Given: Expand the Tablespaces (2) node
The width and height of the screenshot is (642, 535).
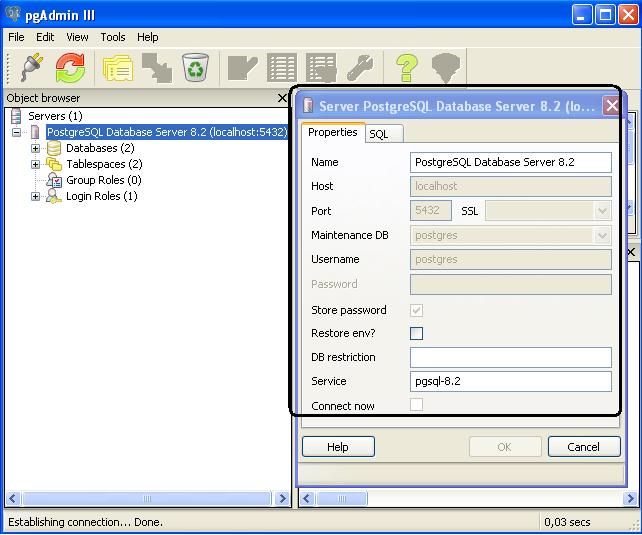Looking at the screenshot, I should pos(36,164).
